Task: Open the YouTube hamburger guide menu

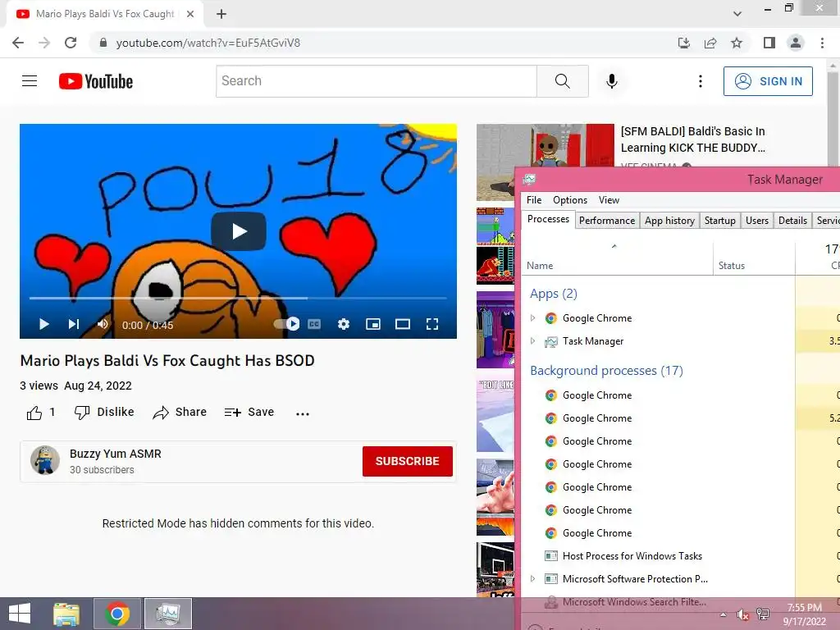Action: pyautogui.click(x=30, y=81)
